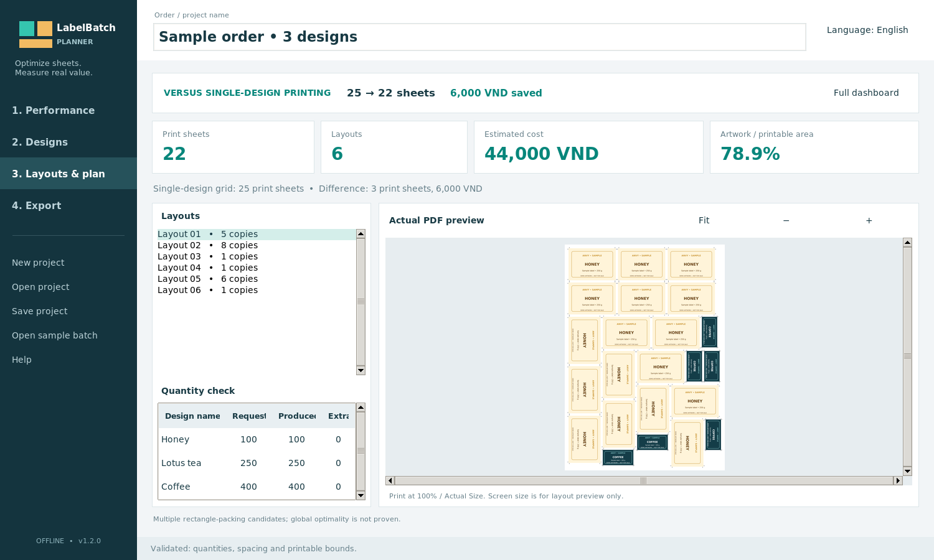Load Open sample batch
Viewport: 934px width, 560px height.
[x=55, y=335]
